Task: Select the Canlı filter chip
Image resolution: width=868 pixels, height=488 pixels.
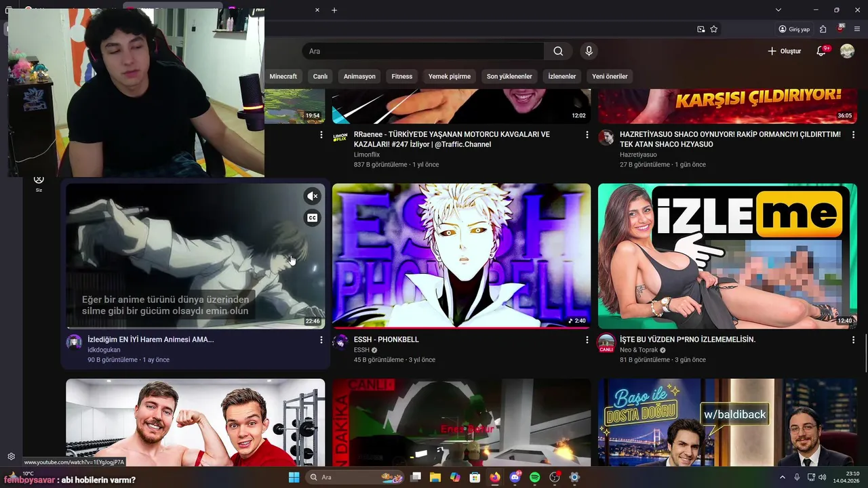Action: (320, 77)
